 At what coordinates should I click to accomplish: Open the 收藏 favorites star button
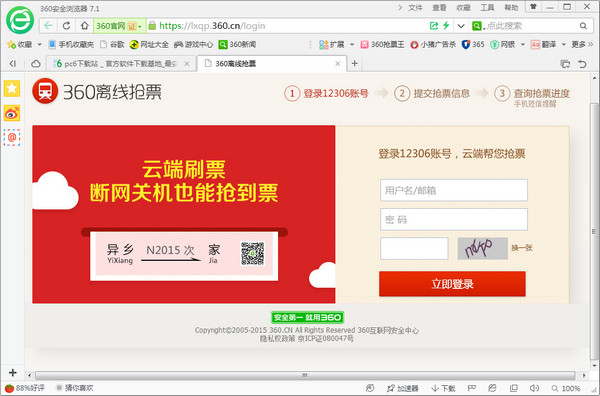click(x=20, y=44)
